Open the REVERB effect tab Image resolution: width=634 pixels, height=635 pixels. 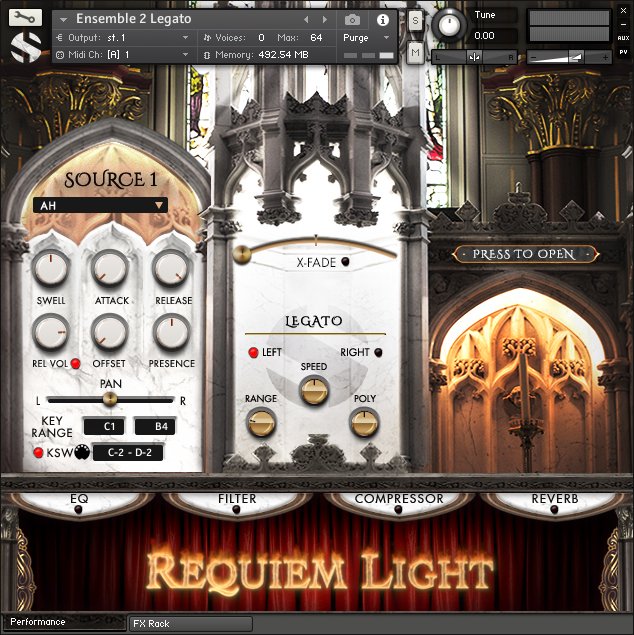555,499
